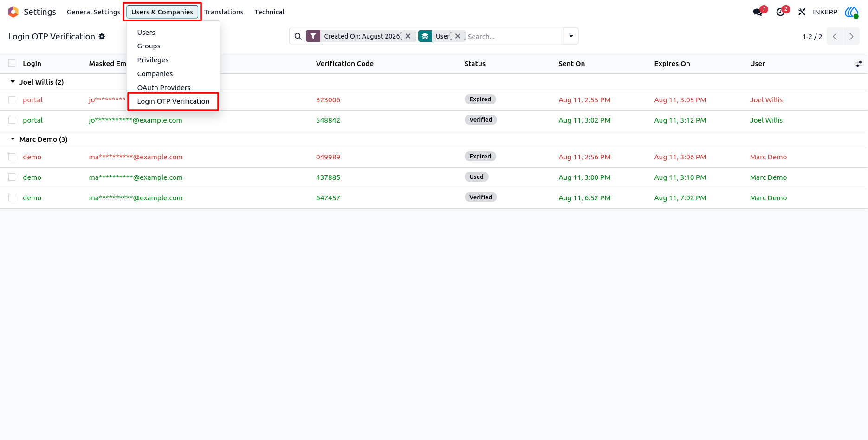Remove the User grouping facet
The image size is (868, 440).
tap(458, 36)
